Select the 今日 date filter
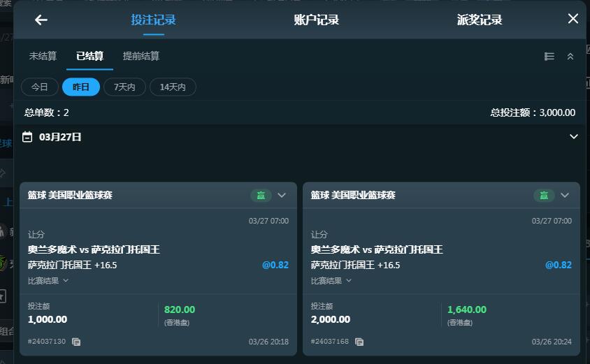590x364 pixels. (40, 87)
